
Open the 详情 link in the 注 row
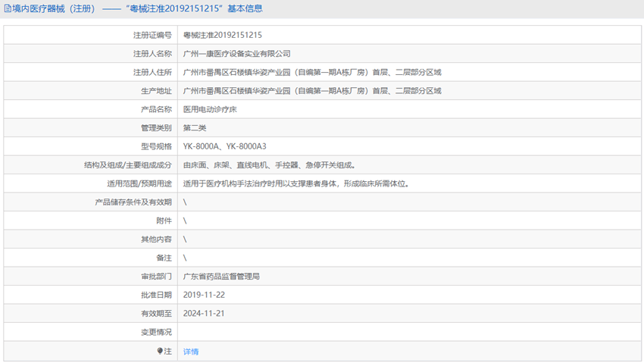click(x=191, y=352)
